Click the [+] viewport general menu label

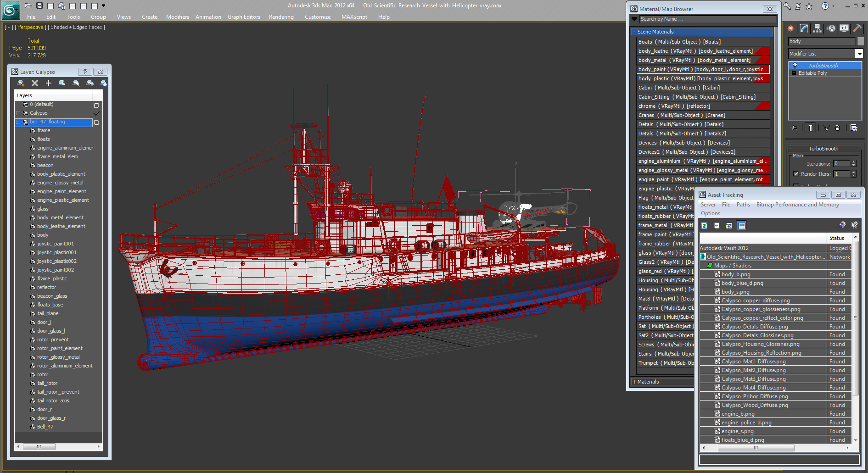pyautogui.click(x=9, y=27)
